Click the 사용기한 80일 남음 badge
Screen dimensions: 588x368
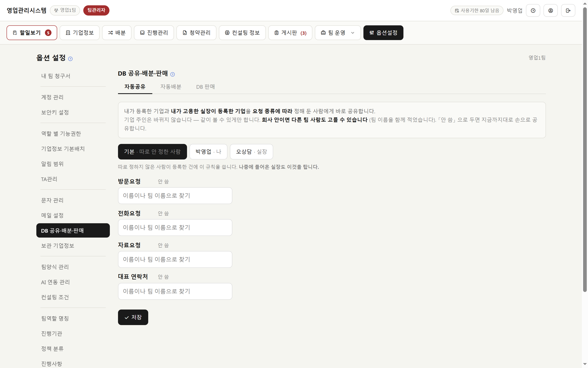click(477, 10)
